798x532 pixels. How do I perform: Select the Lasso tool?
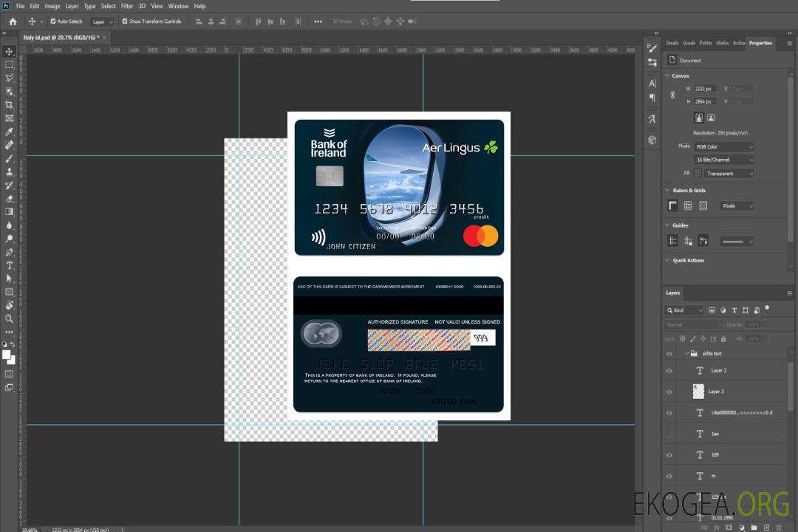(x=9, y=78)
